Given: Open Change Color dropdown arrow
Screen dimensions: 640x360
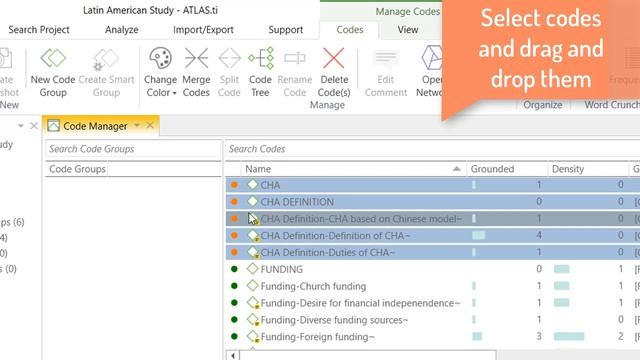Looking at the screenshot, I should pyautogui.click(x=174, y=93).
